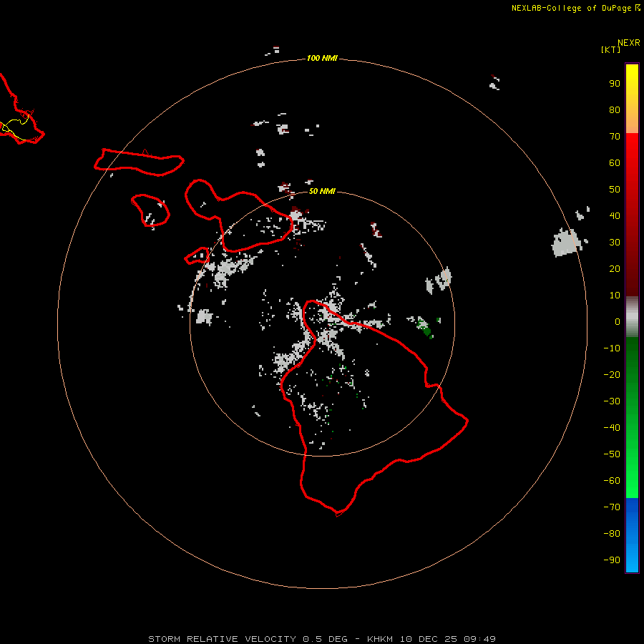Click the -80 value on the velocity scale
This screenshot has width=644, height=644.
(x=612, y=534)
